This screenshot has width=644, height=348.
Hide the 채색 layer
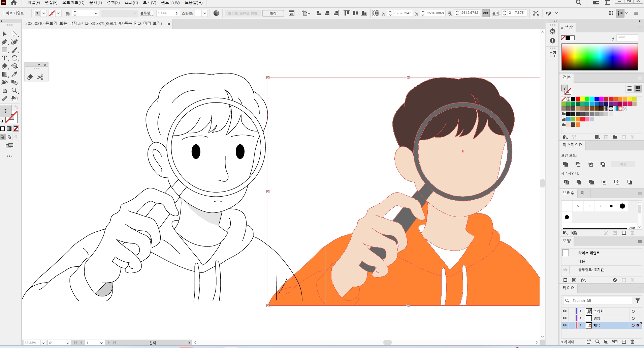(x=565, y=325)
